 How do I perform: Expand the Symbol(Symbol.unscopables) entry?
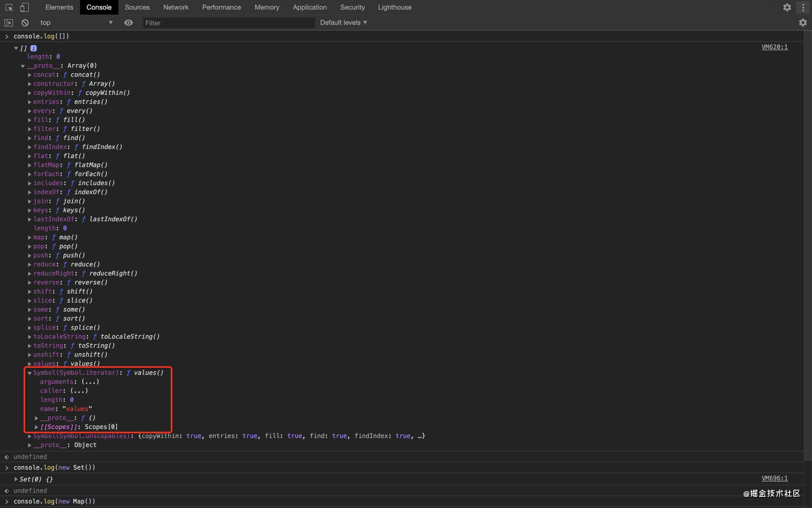pyautogui.click(x=30, y=436)
